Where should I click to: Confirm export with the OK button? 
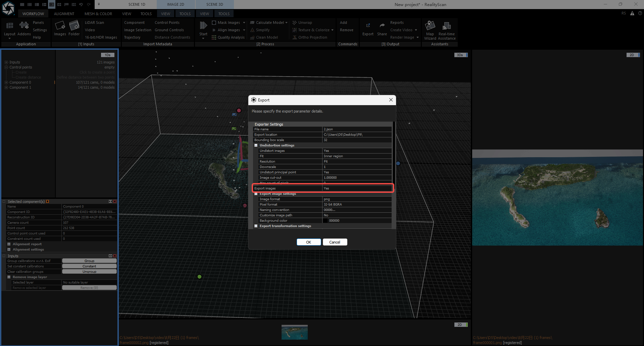309,242
